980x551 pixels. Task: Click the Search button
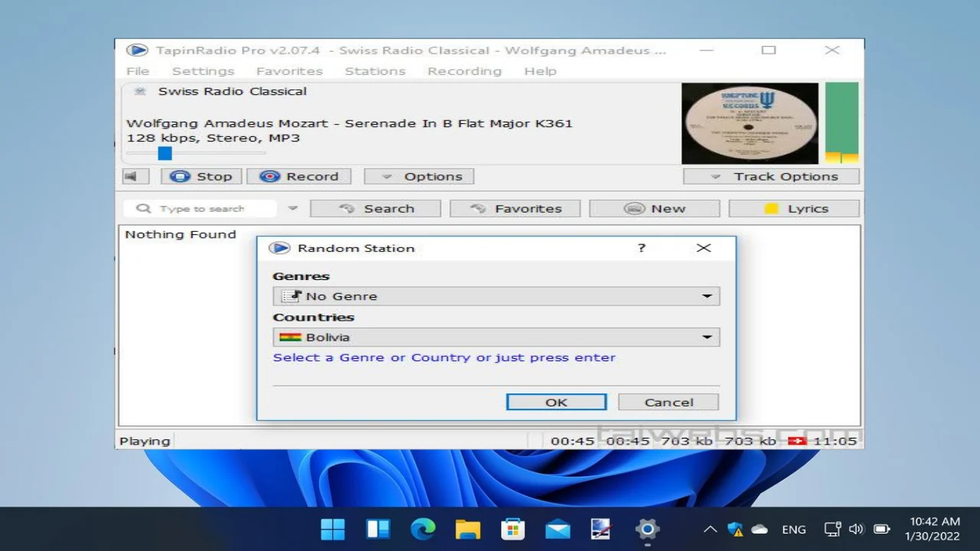pyautogui.click(x=375, y=209)
